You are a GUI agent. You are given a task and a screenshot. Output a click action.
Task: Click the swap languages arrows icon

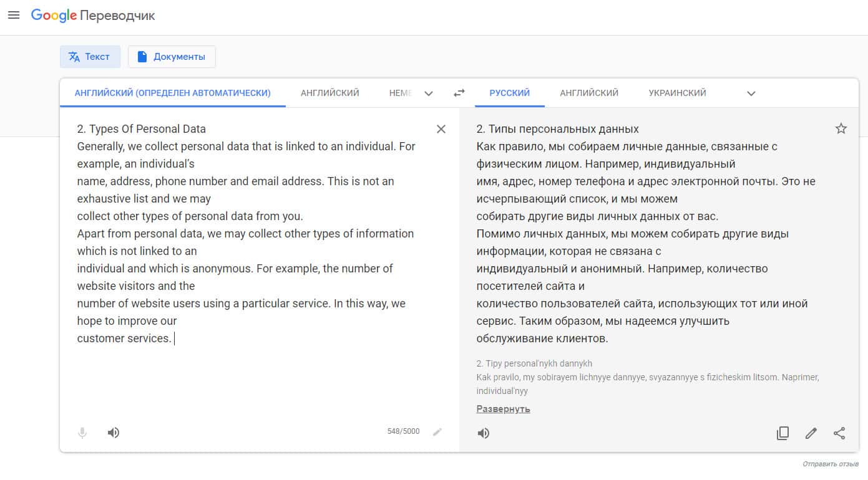pyautogui.click(x=459, y=93)
